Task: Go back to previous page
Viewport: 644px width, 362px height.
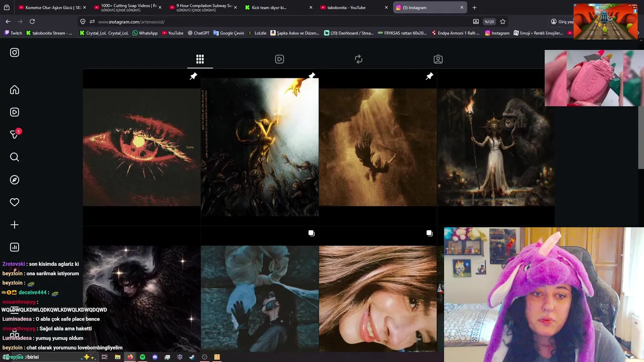Action: [x=8, y=22]
